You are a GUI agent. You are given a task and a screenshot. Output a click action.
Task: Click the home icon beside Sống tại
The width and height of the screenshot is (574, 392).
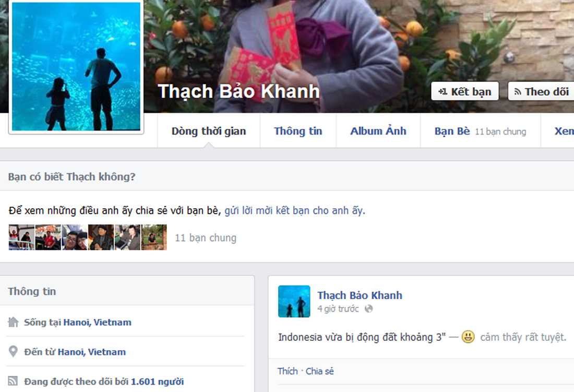[13, 322]
